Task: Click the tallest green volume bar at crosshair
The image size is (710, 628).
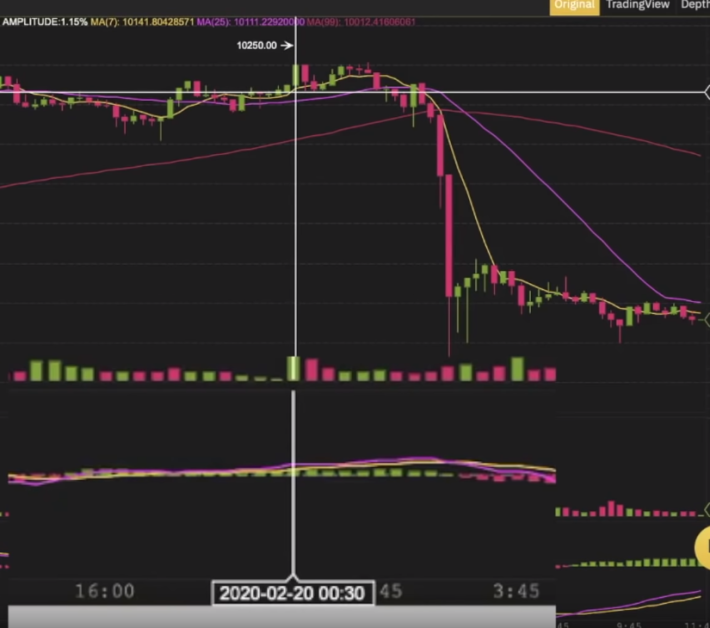Action: pyautogui.click(x=293, y=369)
